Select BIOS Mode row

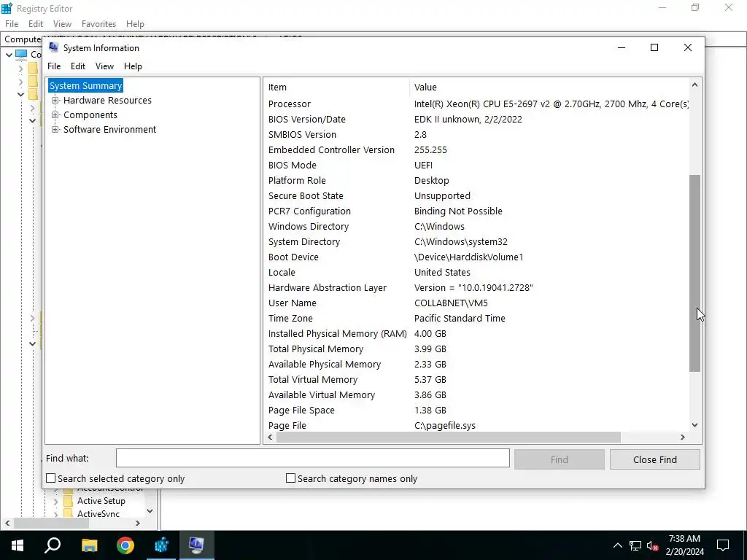click(476, 166)
